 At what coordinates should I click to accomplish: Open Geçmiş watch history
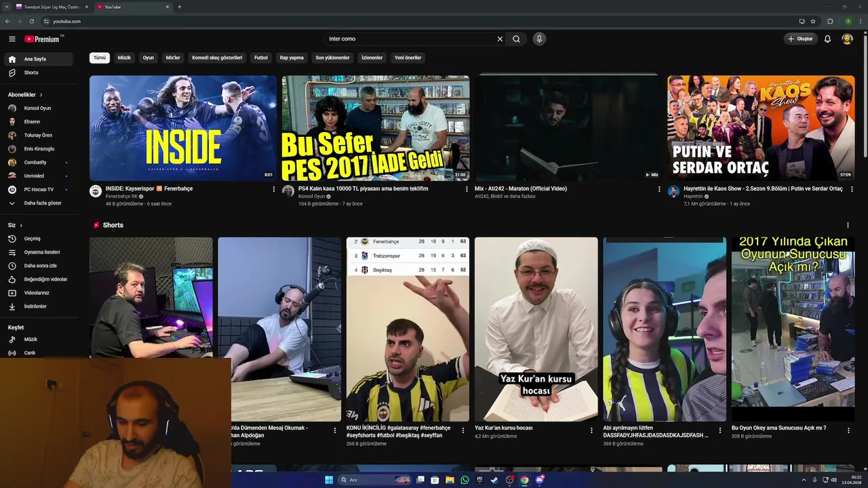[x=38, y=239]
